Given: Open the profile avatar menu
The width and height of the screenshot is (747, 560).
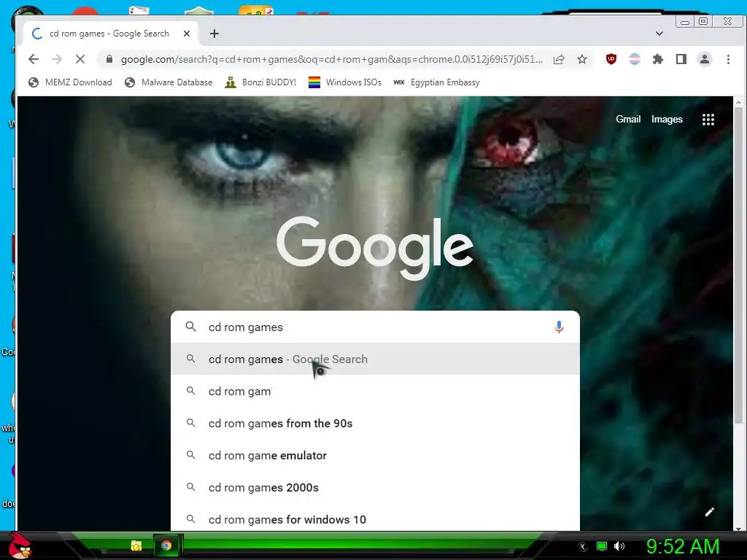Looking at the screenshot, I should coord(705,59).
